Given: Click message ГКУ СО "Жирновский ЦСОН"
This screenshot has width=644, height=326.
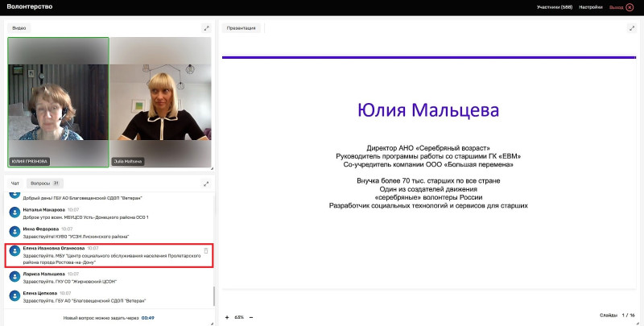Looking at the screenshot, I should (70, 282).
